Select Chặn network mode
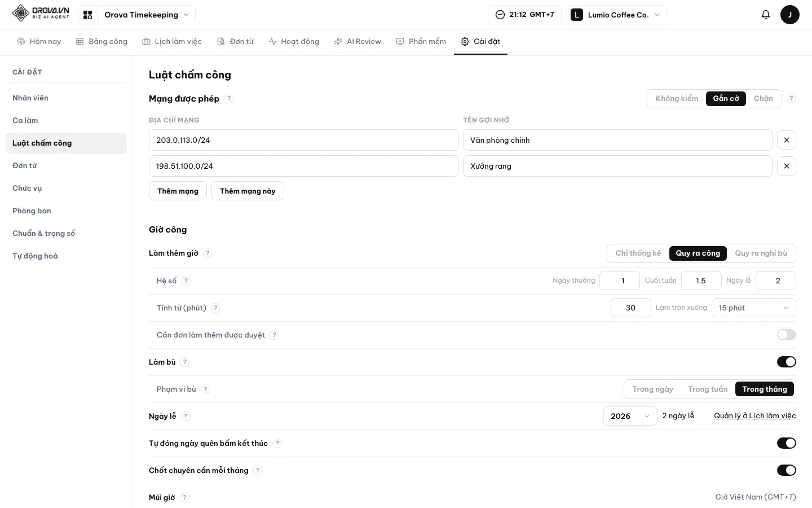This screenshot has width=812, height=508. (763, 98)
